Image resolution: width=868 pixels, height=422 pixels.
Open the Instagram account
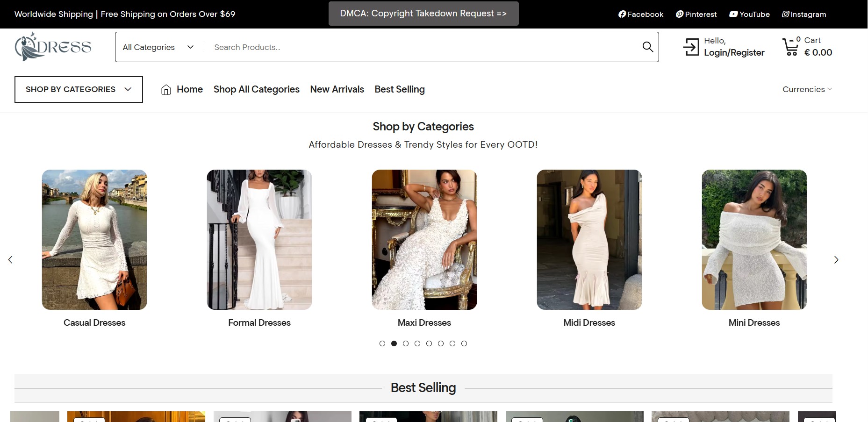pyautogui.click(x=803, y=14)
